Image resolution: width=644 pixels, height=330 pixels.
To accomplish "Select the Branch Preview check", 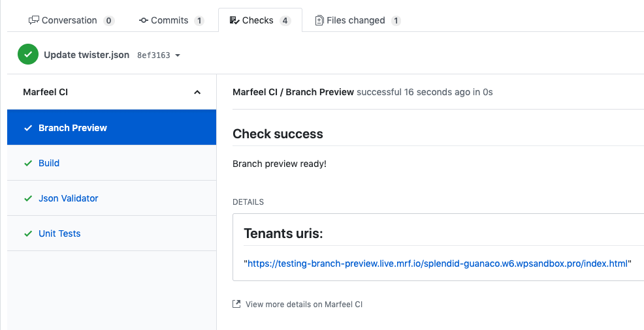I will (x=112, y=127).
